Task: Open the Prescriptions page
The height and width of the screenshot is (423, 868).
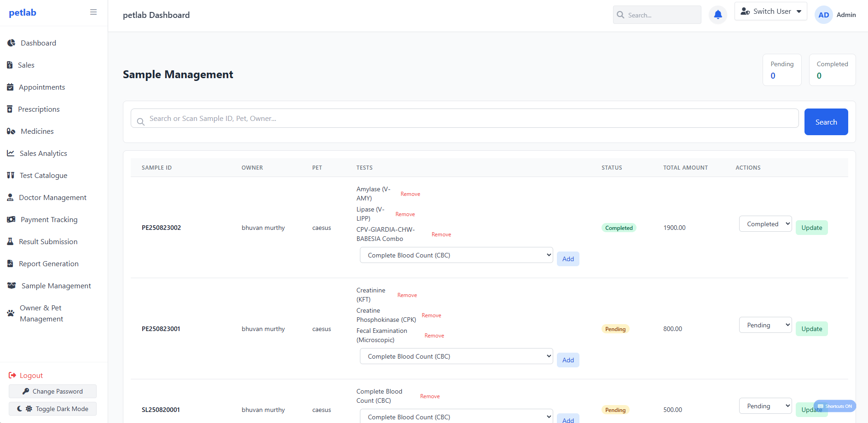Action: click(39, 109)
